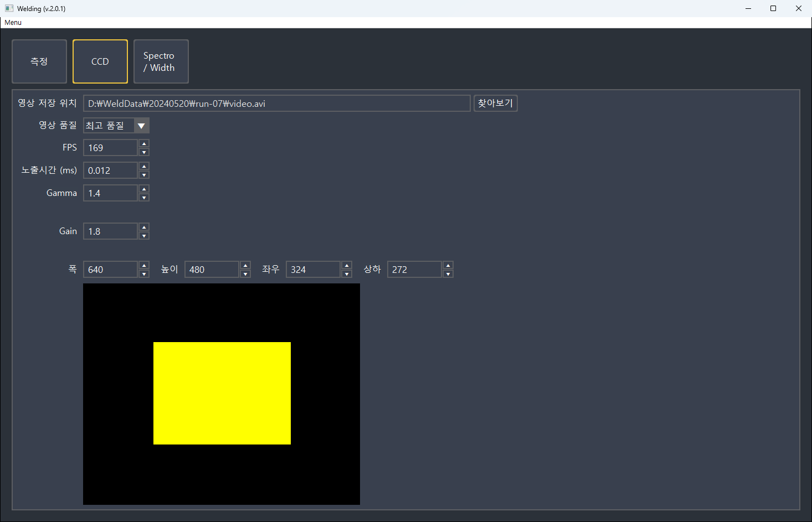Decrease the 높이 height value

[245, 274]
